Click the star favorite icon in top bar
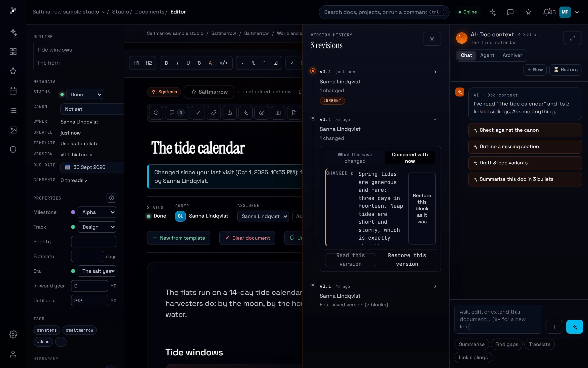The height and width of the screenshot is (368, 588). click(x=528, y=12)
